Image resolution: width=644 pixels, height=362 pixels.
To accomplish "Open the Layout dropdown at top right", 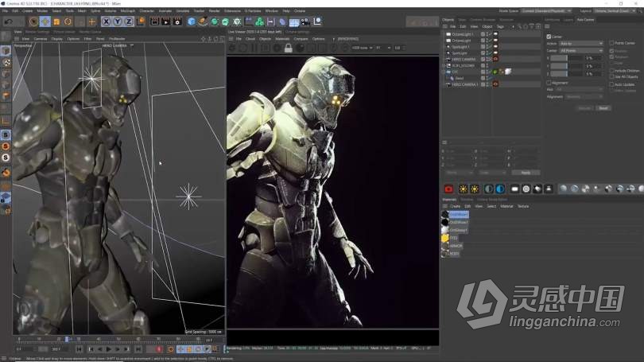I will 615,10.
